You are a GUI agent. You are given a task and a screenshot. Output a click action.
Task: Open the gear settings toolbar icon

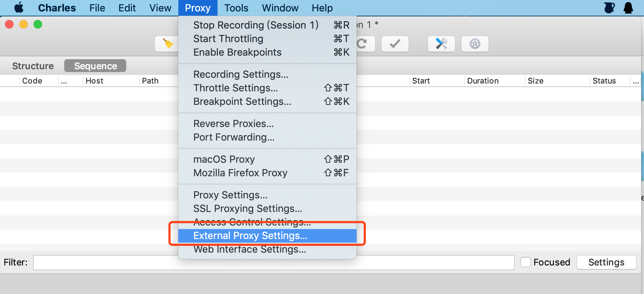(x=475, y=44)
